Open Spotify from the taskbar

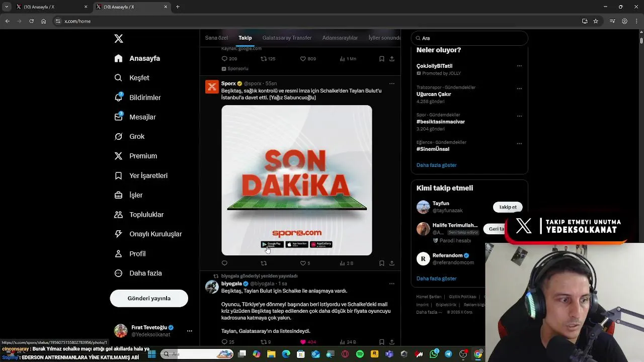(x=360, y=354)
